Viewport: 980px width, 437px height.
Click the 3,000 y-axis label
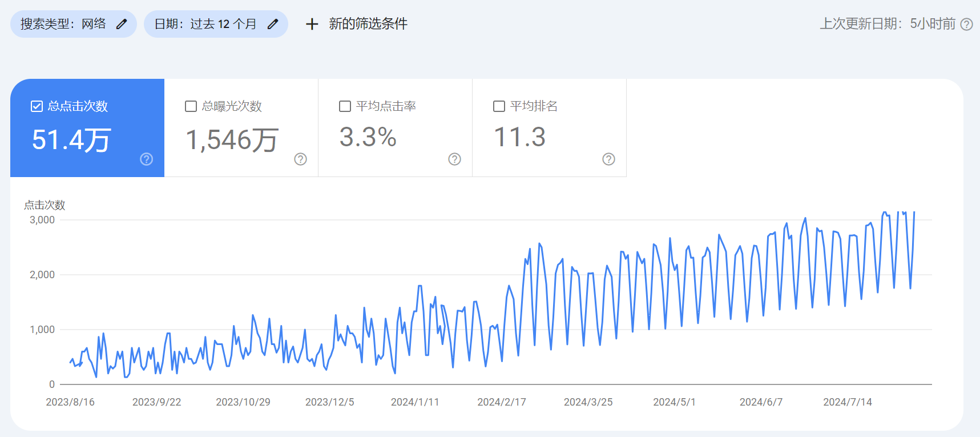click(42, 220)
